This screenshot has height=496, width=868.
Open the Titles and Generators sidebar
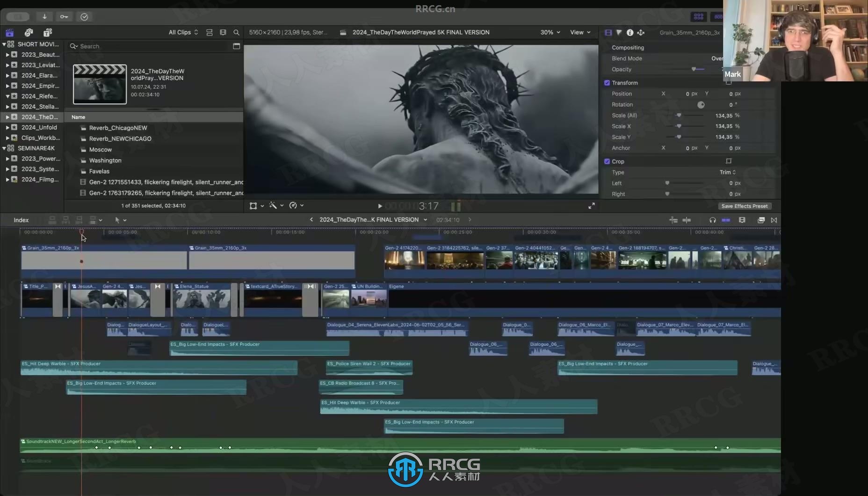tap(48, 32)
